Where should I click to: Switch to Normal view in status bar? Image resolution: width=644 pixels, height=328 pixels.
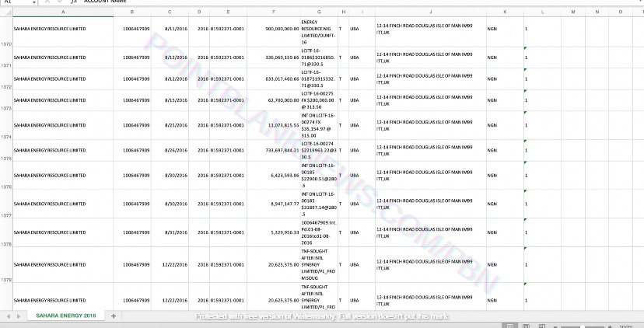(x=510, y=326)
